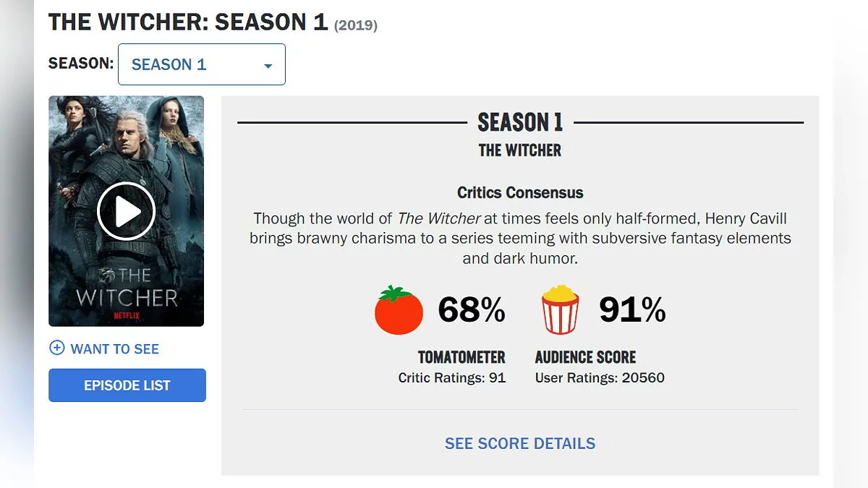Click The Witcher: Season 1 page title
Viewport: 868px width, 488px height.
[x=188, y=22]
